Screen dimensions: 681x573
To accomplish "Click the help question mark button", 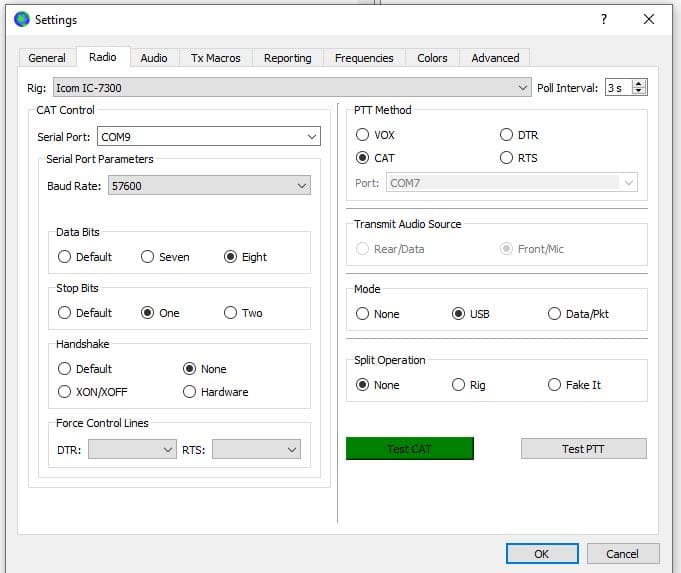I will pos(604,19).
